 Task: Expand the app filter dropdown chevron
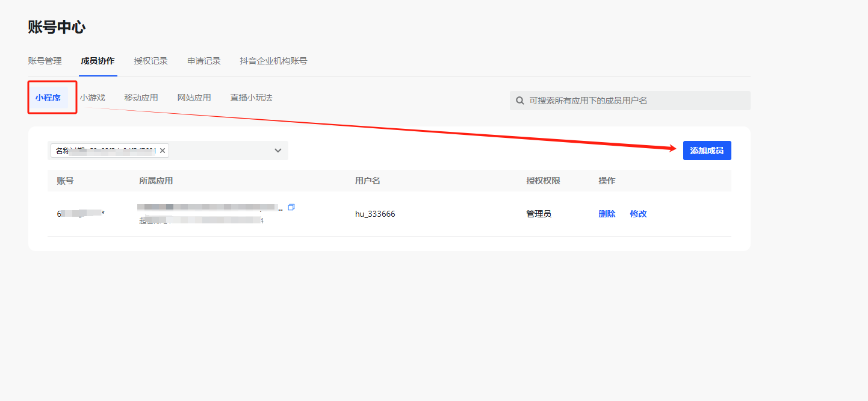tap(278, 151)
